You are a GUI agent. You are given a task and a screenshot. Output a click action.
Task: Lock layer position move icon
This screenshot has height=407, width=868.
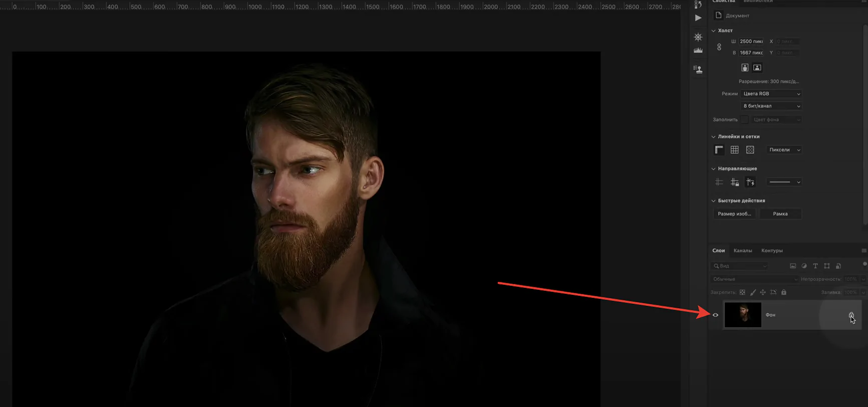(x=763, y=292)
